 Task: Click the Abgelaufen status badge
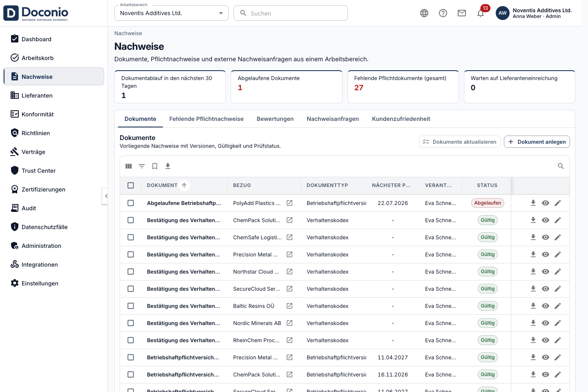click(x=488, y=203)
